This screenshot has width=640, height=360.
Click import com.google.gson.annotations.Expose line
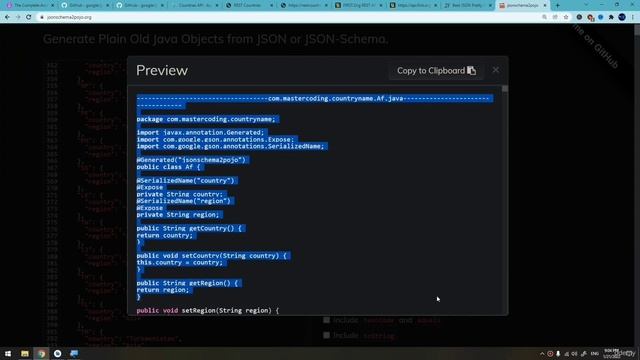pos(215,140)
